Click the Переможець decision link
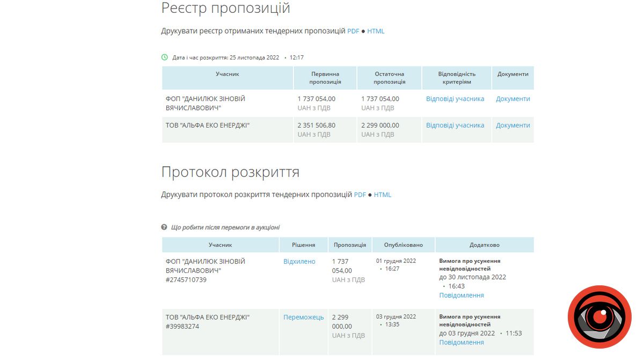 [x=303, y=317]
